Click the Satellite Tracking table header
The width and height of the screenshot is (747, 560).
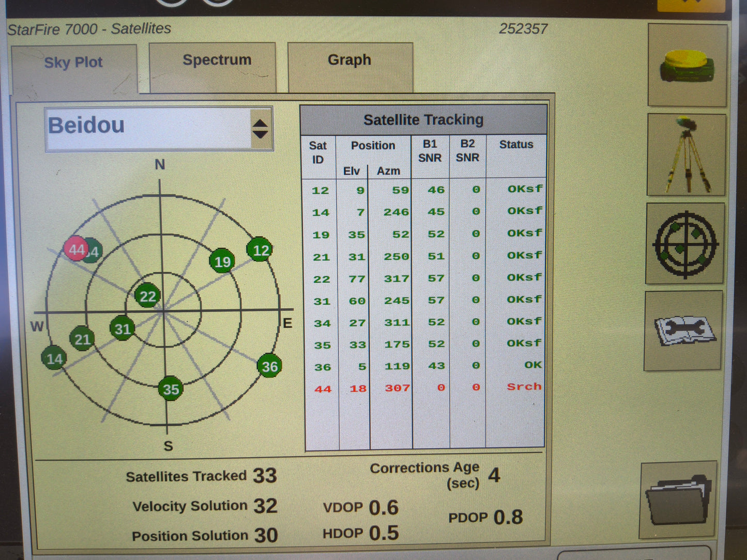[x=423, y=120]
